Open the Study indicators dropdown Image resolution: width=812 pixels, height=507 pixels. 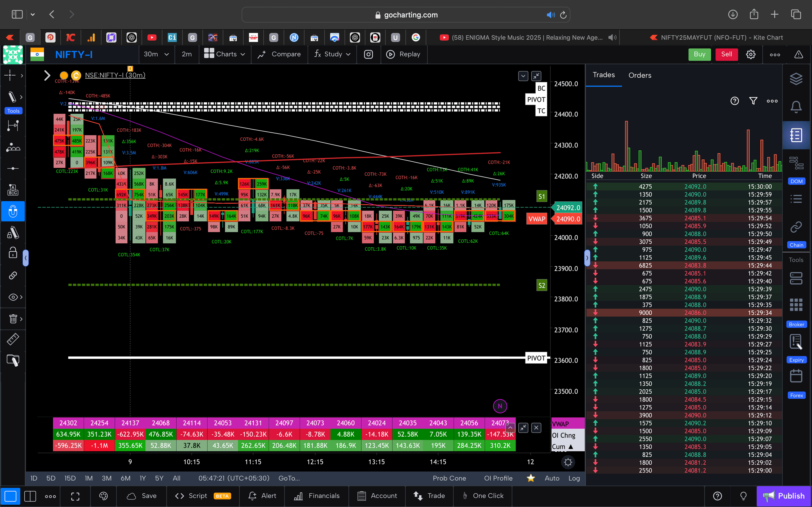tap(331, 54)
